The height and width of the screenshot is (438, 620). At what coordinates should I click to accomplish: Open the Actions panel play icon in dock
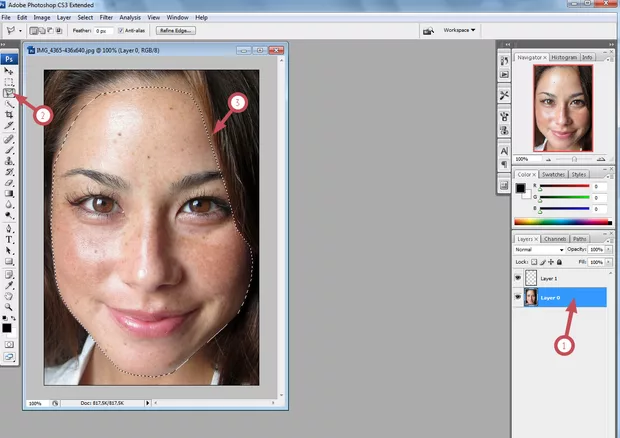coord(504,74)
